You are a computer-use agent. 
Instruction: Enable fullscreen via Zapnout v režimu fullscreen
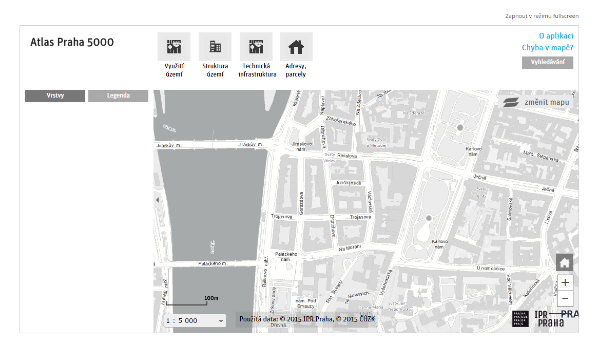click(x=542, y=16)
